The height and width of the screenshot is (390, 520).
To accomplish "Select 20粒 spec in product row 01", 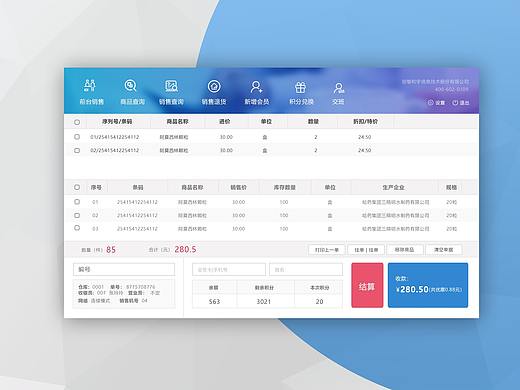I will pos(452,202).
